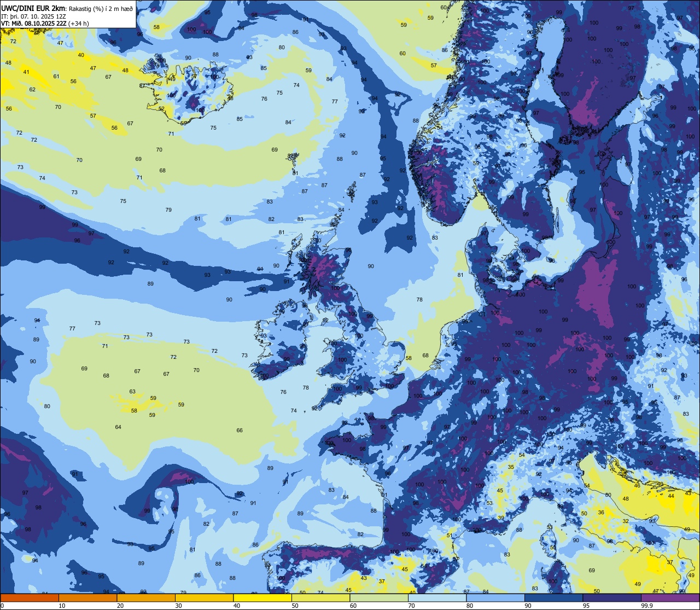Click the 'Rakastig (%) í 2 m hæð' parameter label
700x610 pixels.
[100, 8]
